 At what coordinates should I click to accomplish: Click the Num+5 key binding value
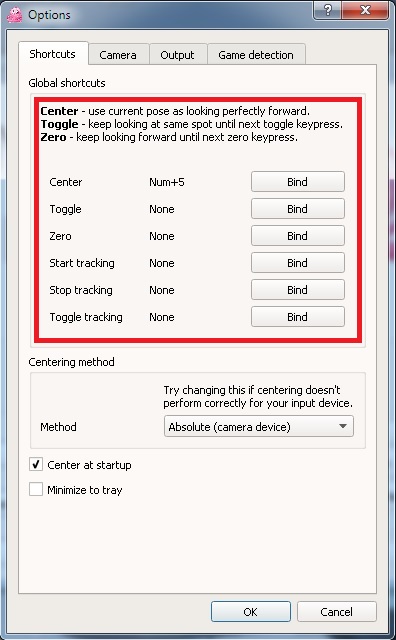pos(167,182)
